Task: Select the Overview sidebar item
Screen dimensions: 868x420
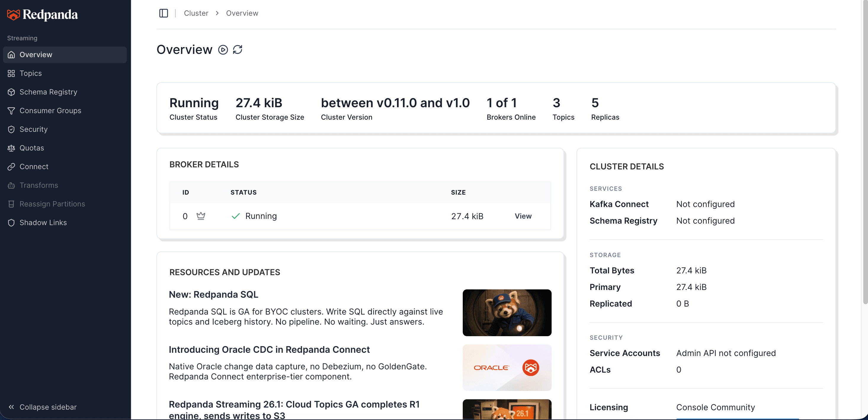Action: click(x=65, y=54)
